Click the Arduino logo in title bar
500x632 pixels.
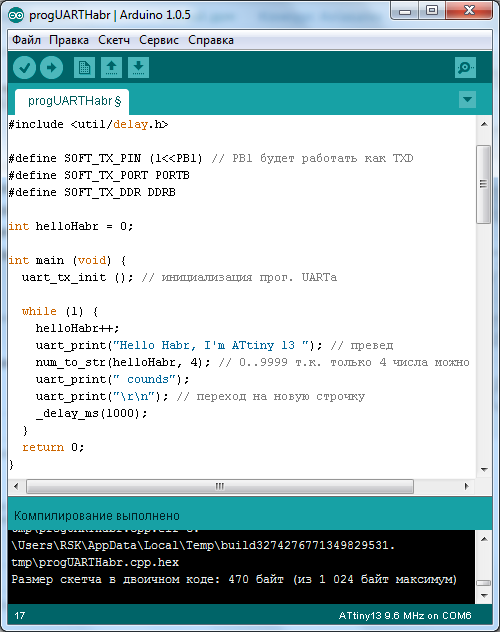pos(16,15)
